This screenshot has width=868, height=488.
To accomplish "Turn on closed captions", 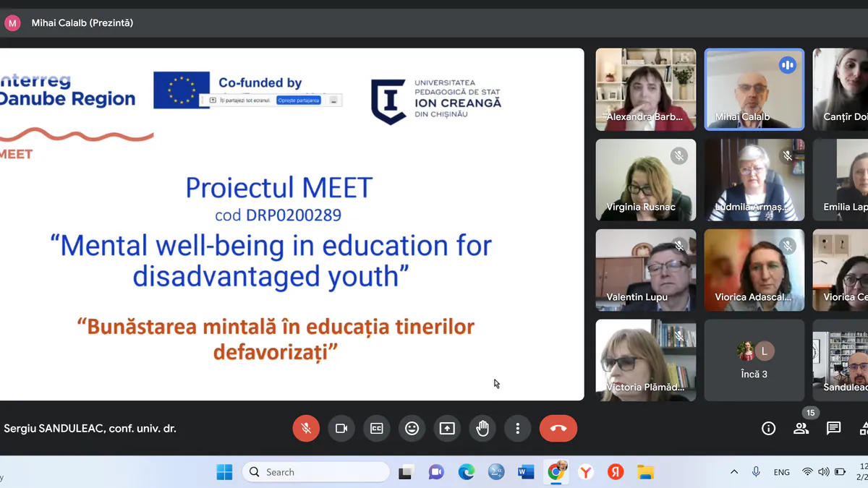I will coord(376,429).
